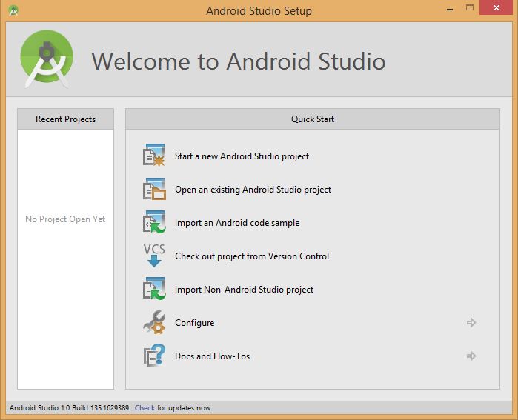Expand Configure using its right arrow
The width and height of the screenshot is (518, 420).
(471, 322)
